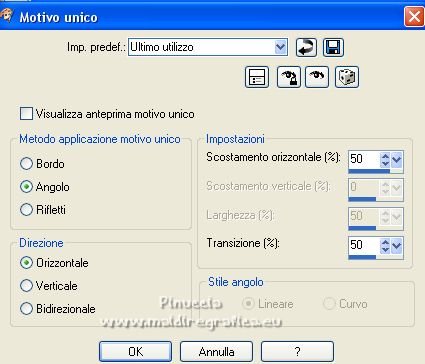The image size is (425, 364).
Task: Click the Metodo applicazione motivo unico label
Action: click(100, 139)
